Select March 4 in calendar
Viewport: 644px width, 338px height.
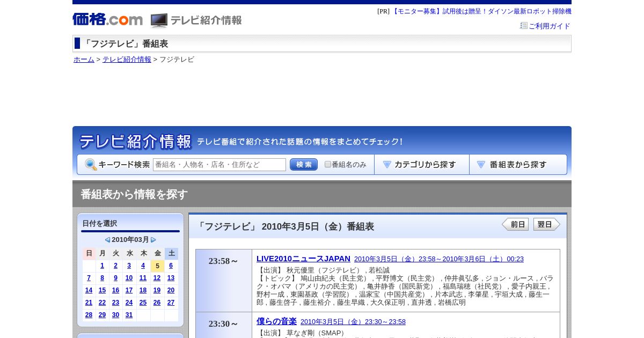point(143,266)
